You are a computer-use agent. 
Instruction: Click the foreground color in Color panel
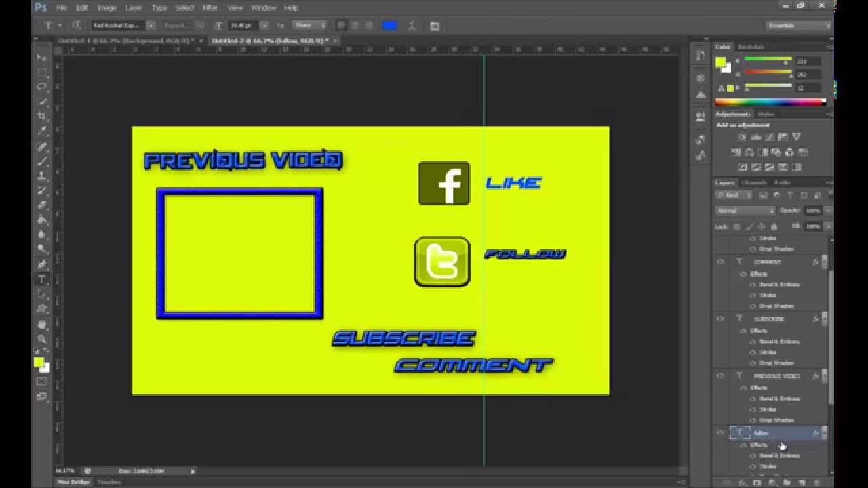point(720,62)
